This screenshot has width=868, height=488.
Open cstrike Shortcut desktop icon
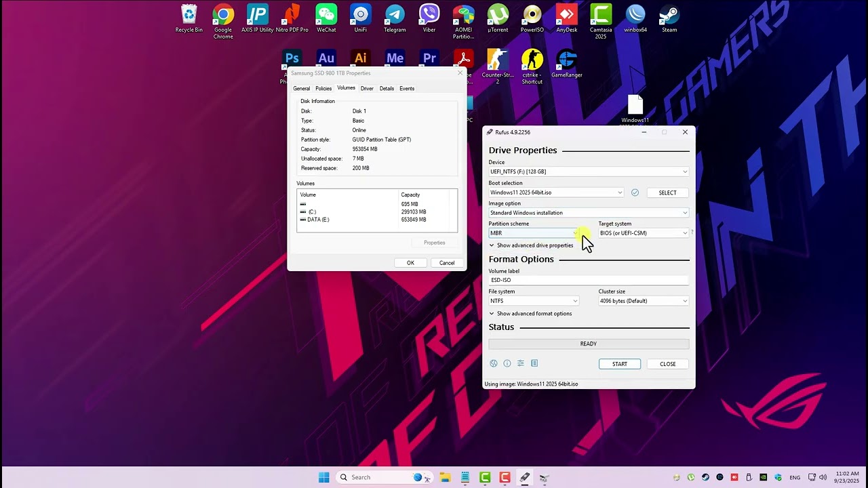coord(532,66)
